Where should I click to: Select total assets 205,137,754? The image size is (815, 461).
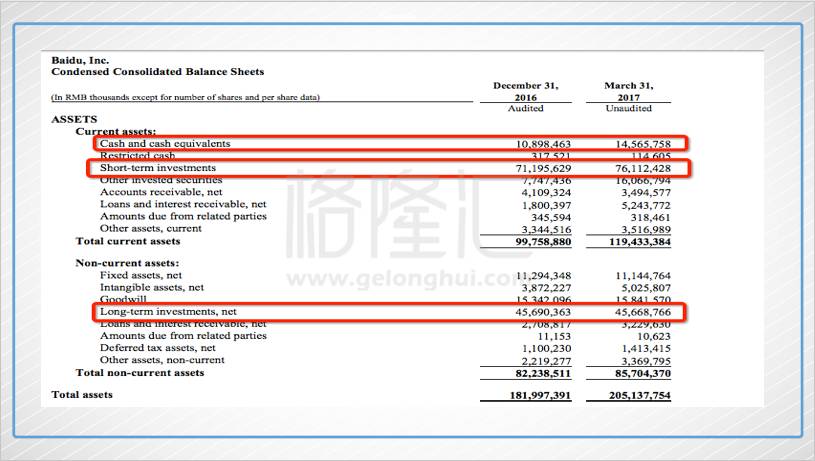click(640, 396)
